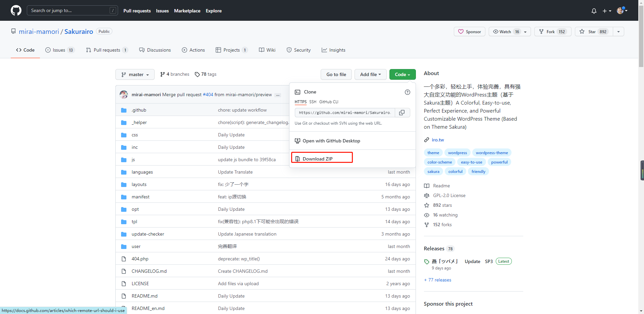Click the wordpress-theme topic tag

(492, 153)
